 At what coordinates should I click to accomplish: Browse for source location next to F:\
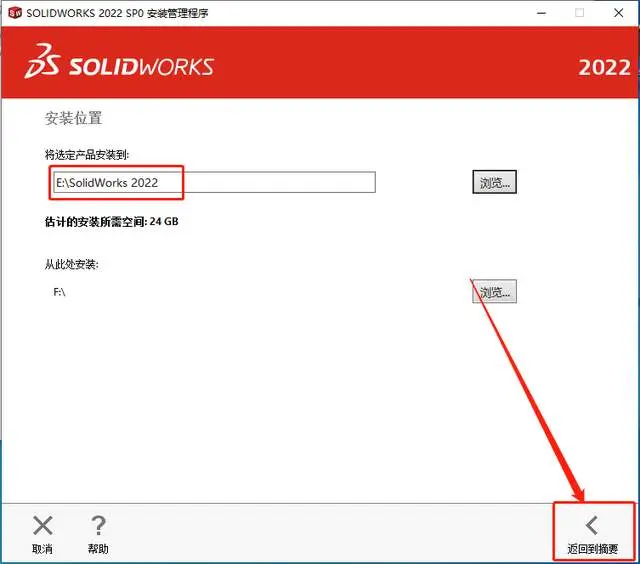pyautogui.click(x=494, y=291)
